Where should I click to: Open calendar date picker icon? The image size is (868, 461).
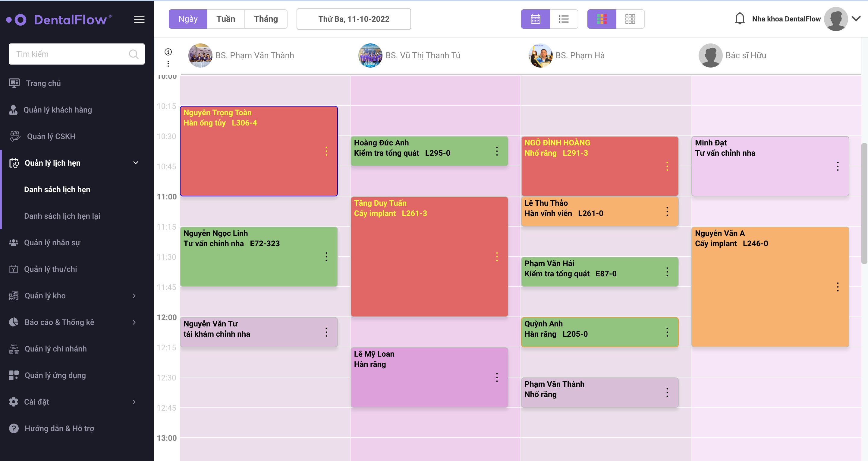(535, 18)
